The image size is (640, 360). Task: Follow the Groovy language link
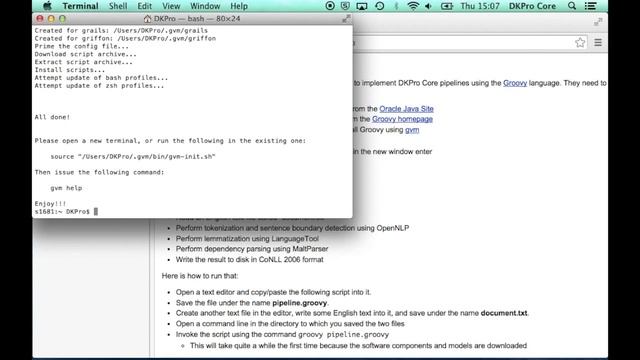[x=515, y=83]
